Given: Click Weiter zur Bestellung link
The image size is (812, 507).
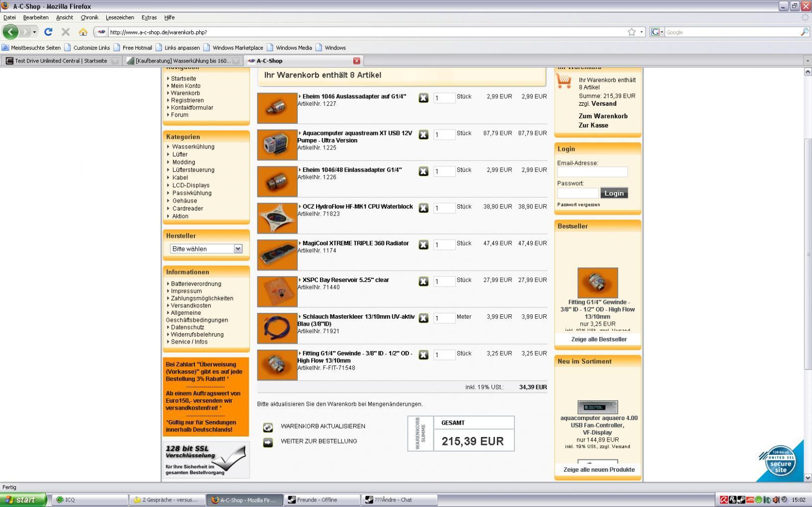Looking at the screenshot, I should (319, 441).
